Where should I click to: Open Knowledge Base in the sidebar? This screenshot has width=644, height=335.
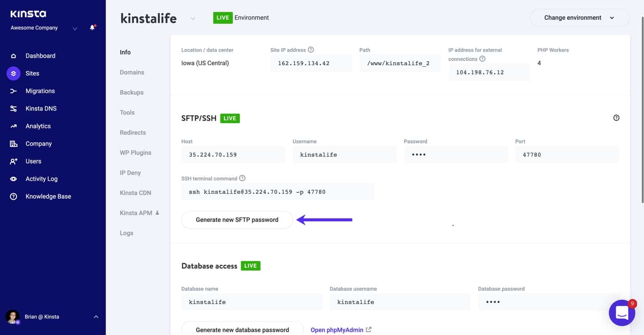(x=48, y=196)
